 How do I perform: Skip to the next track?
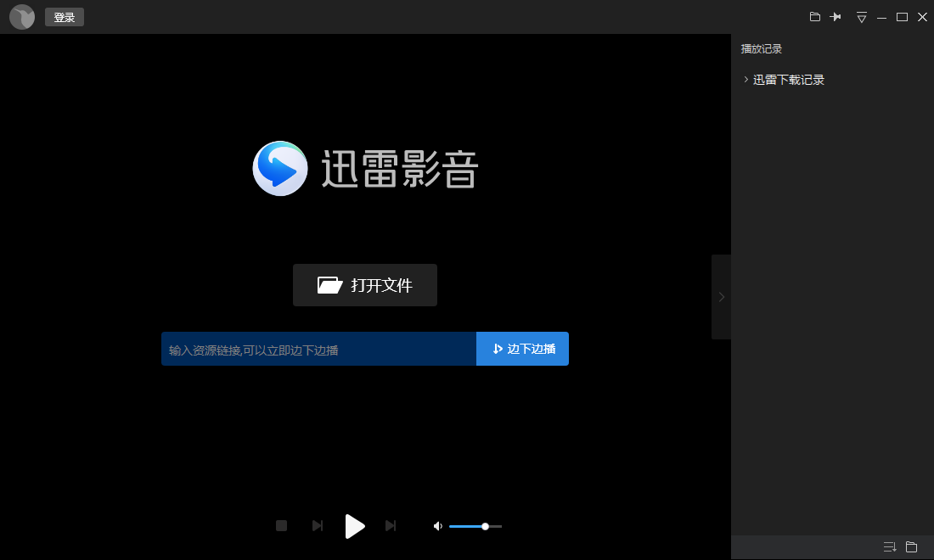[x=391, y=526]
